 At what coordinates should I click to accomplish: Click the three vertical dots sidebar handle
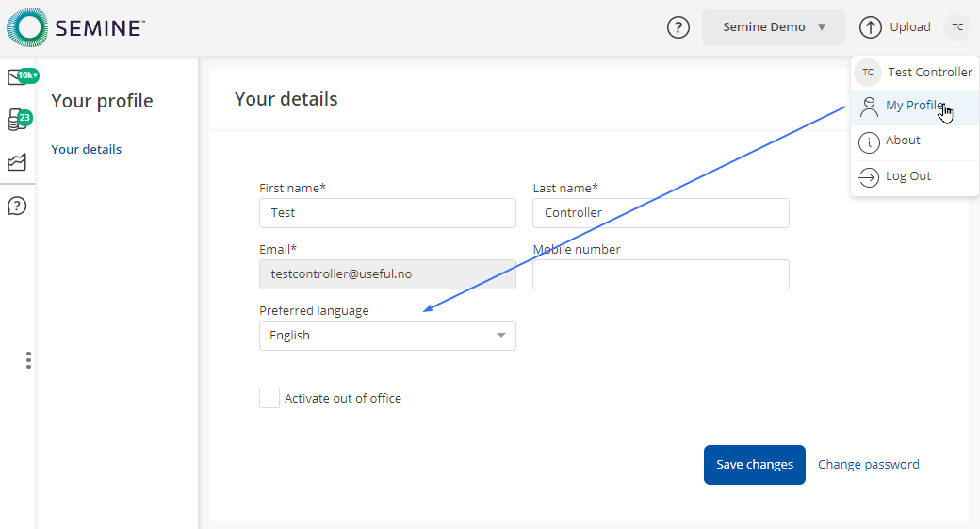(29, 360)
